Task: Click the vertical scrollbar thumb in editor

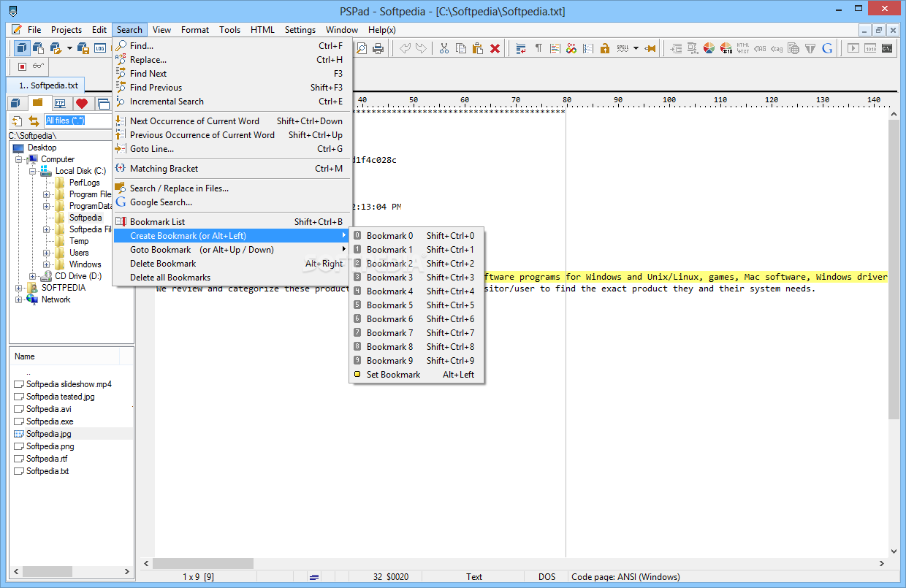Action: coord(894,269)
